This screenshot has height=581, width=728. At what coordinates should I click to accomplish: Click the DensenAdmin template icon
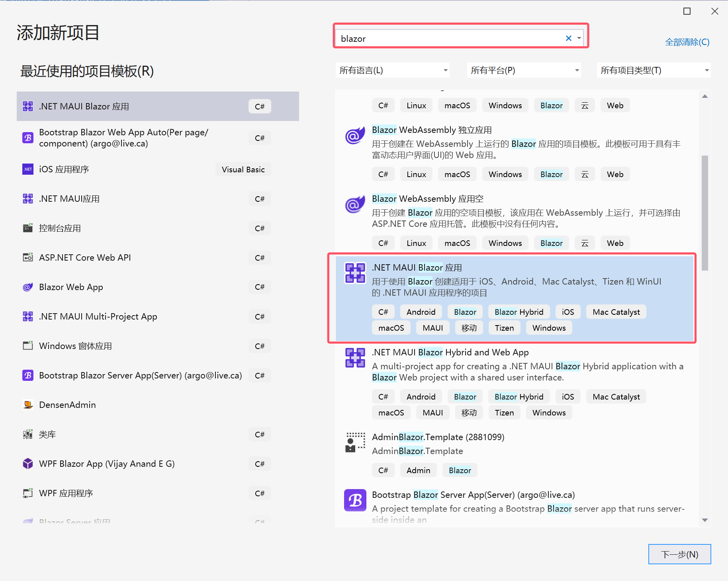click(x=28, y=405)
